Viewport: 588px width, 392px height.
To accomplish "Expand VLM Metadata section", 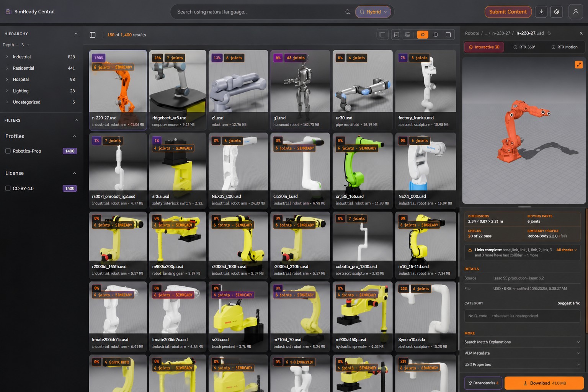I will 522,353.
